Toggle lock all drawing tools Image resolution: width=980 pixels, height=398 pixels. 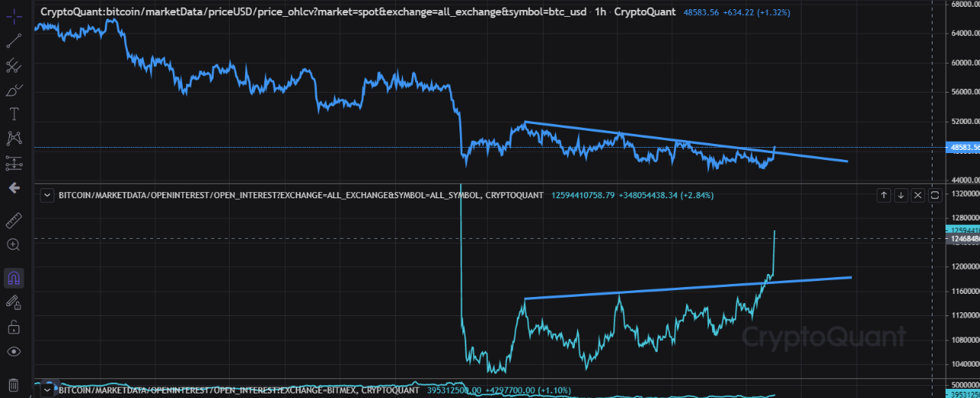click(14, 327)
